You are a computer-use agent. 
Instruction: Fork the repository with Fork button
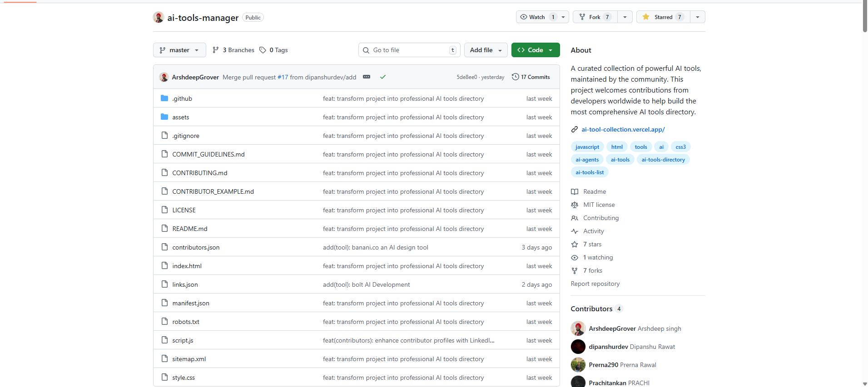tap(595, 17)
